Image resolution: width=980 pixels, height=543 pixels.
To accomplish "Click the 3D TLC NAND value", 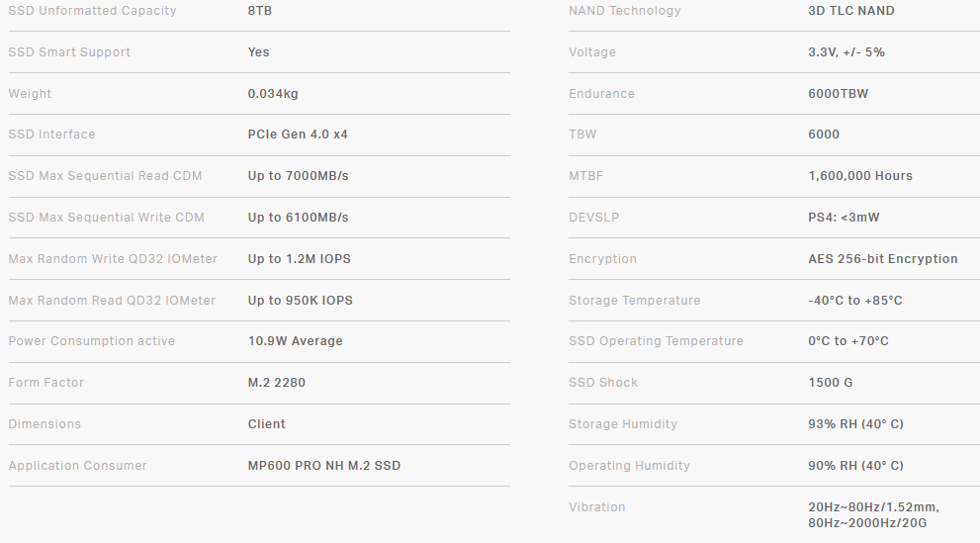I will [x=850, y=11].
